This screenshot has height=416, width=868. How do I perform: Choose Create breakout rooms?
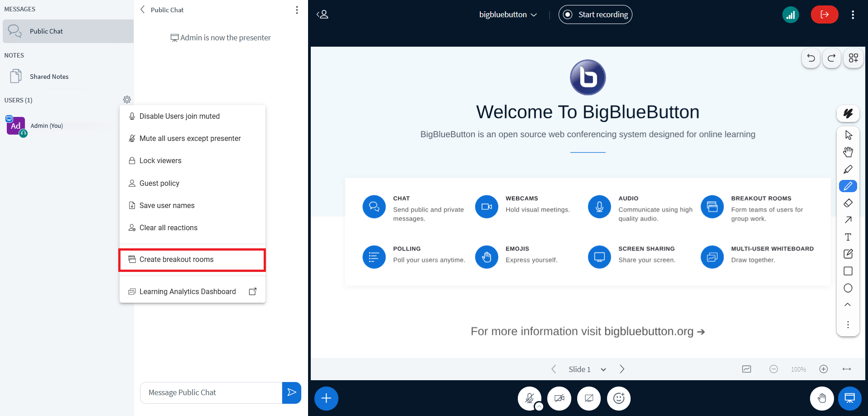[193, 260]
